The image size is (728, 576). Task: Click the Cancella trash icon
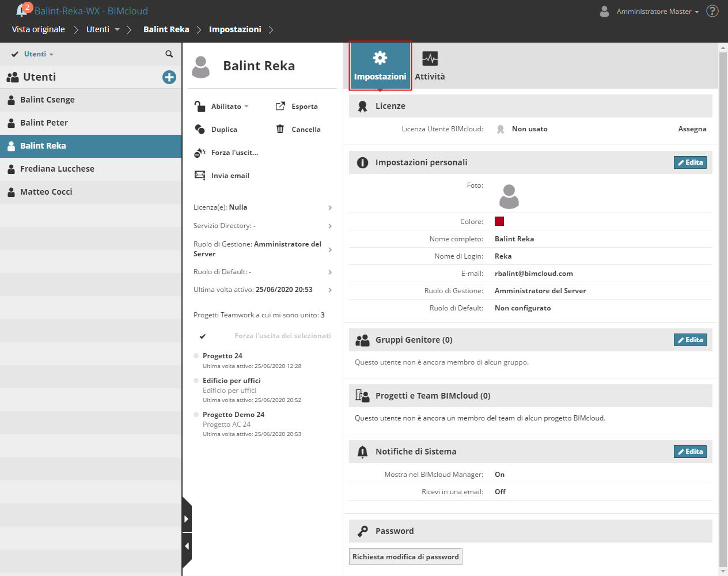[280, 129]
